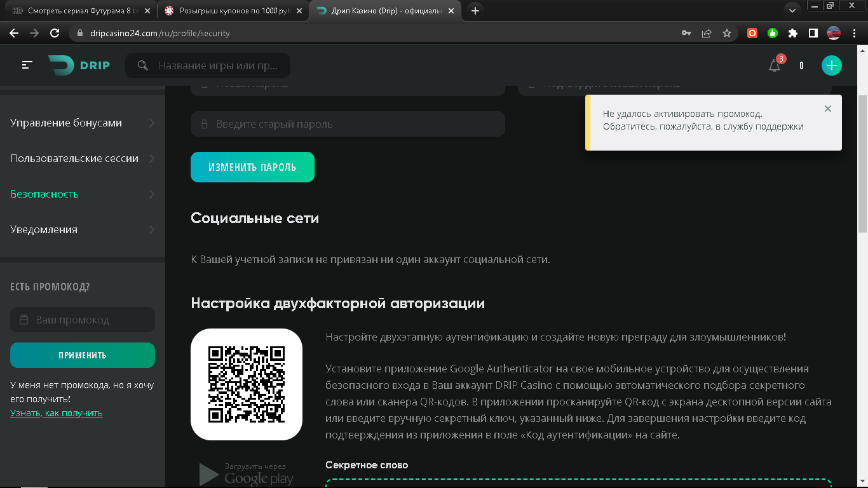Select Безопасность in the sidebar
This screenshot has width=868, height=488.
(83, 194)
